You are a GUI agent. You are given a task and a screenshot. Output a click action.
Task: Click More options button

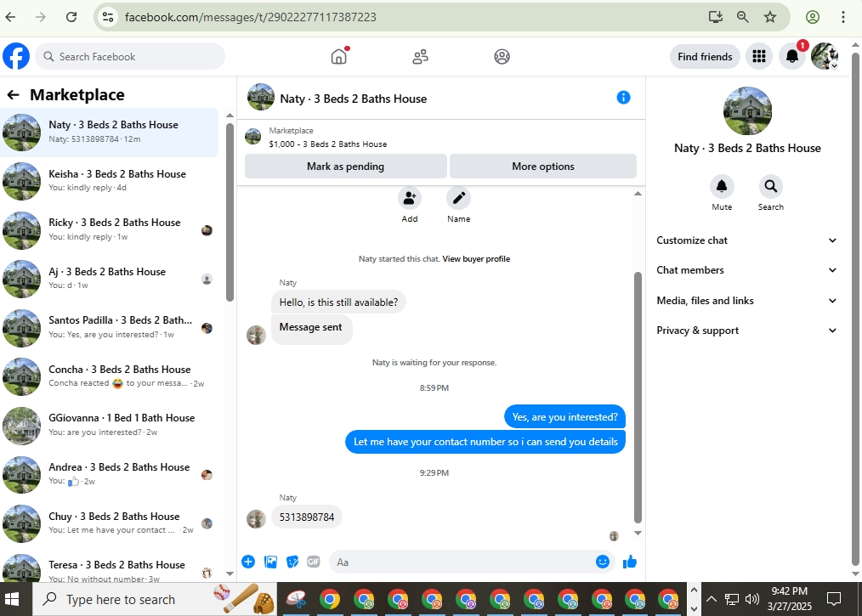tap(543, 166)
